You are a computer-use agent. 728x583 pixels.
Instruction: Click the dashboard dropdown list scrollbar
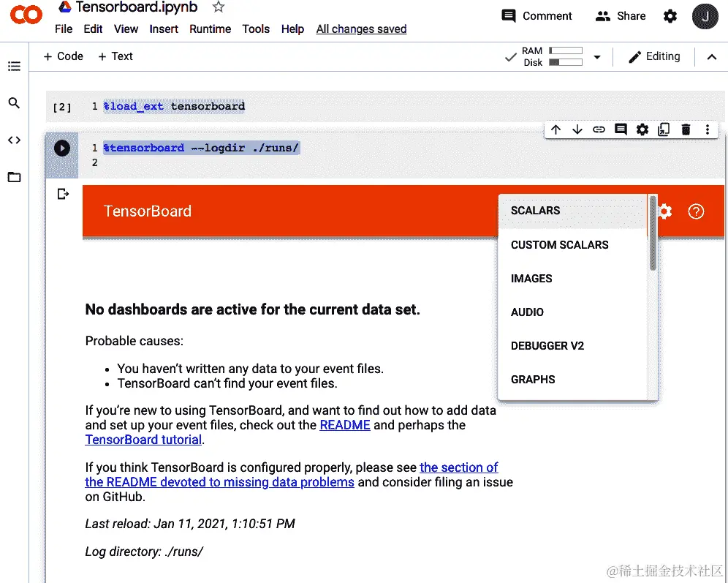click(653, 233)
